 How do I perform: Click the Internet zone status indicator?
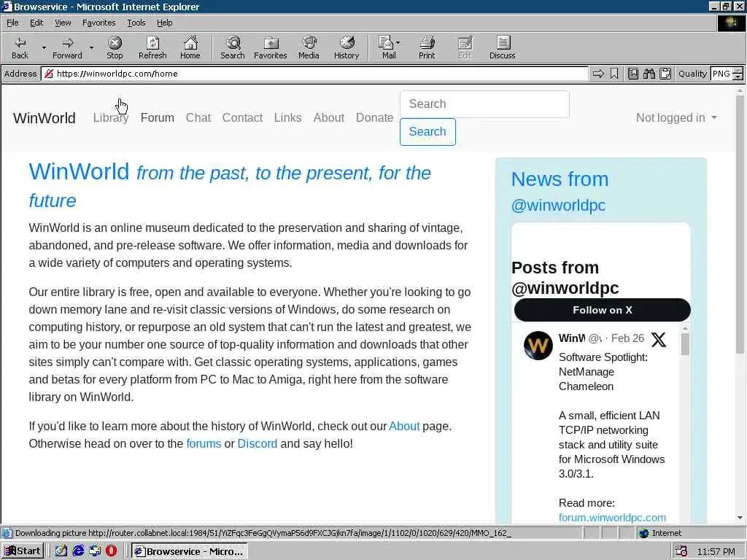(660, 533)
